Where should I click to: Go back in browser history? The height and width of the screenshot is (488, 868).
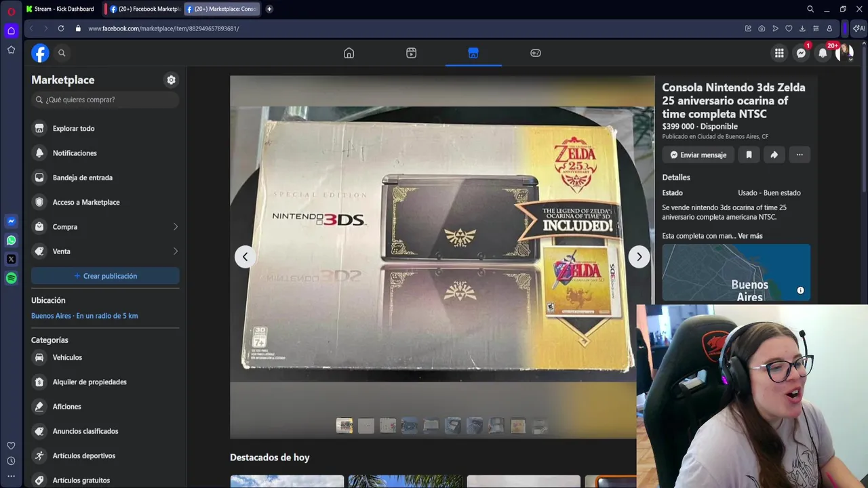click(31, 28)
